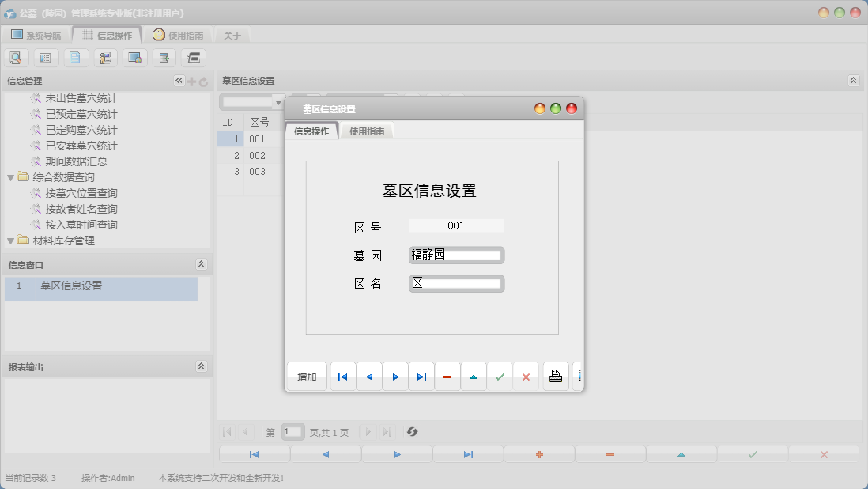
Task: Collapse the 材料库存管理 tree folder
Action: tap(10, 241)
